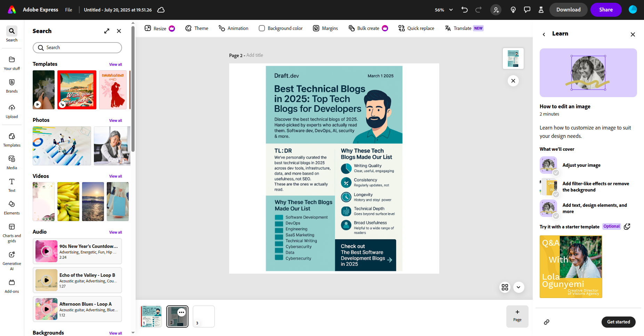The width and height of the screenshot is (644, 336).
Task: Click the Adobe Express home logo
Action: point(12,10)
